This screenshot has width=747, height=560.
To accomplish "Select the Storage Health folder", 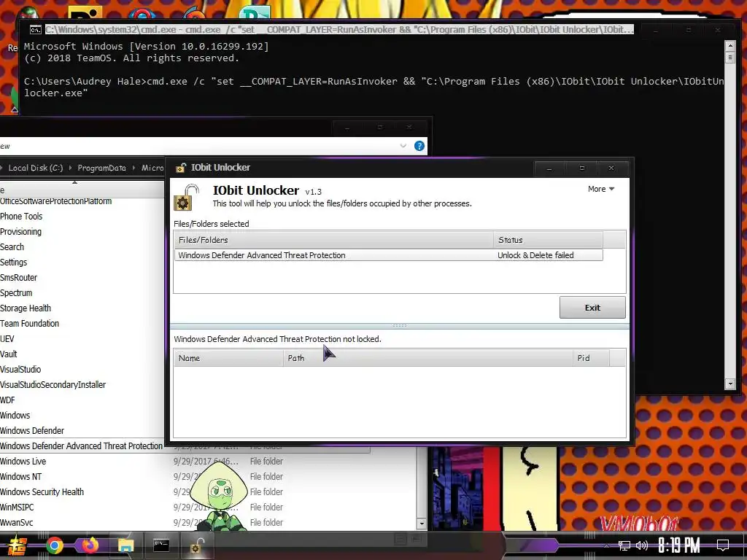I will 26,308.
